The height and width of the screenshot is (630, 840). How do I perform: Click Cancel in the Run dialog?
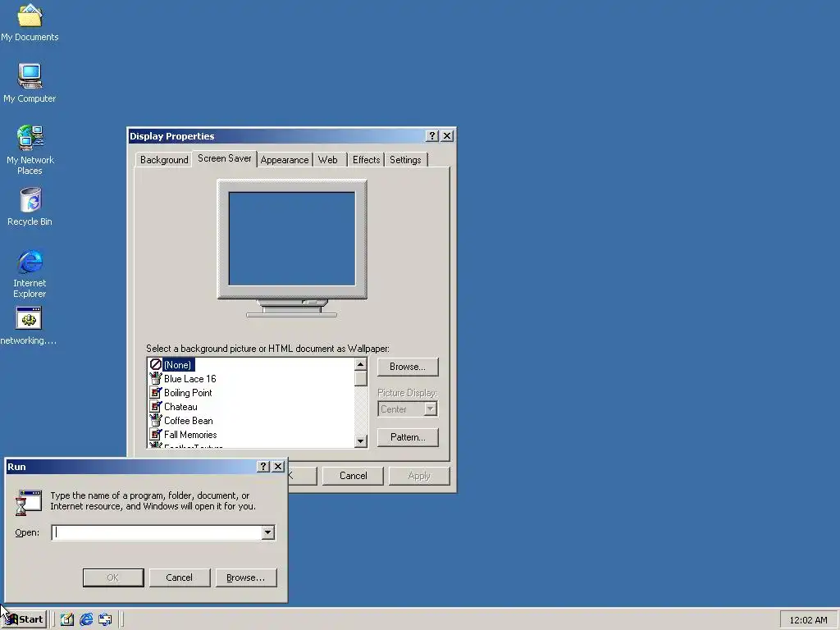[x=180, y=577]
